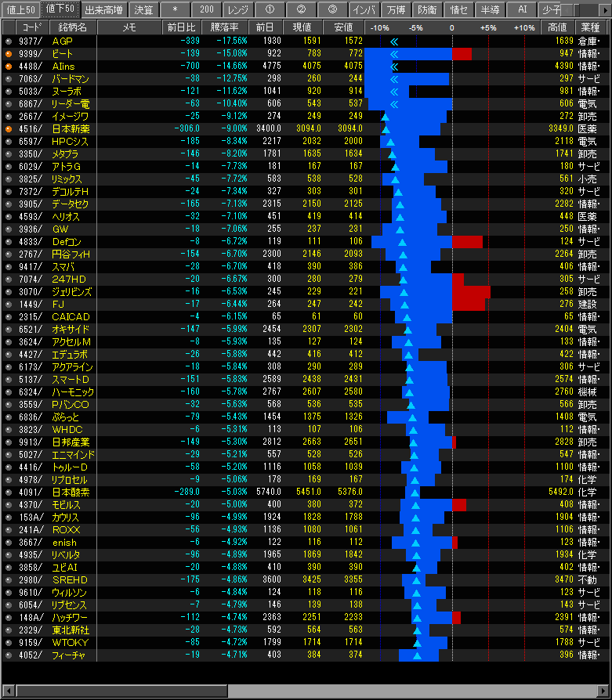Click the round marker beside 6324 ハーモニック
Screen dimensions: 612x700
pos(9,392)
